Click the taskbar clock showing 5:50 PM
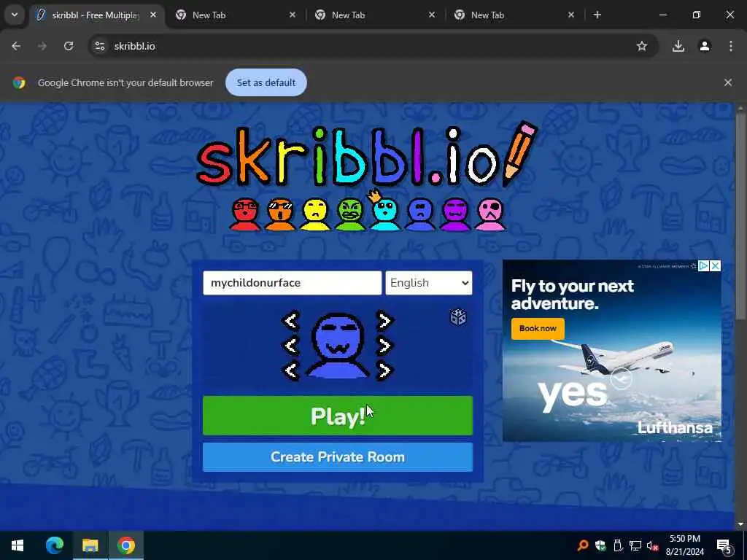Viewport: 747px width, 560px height. point(685,545)
